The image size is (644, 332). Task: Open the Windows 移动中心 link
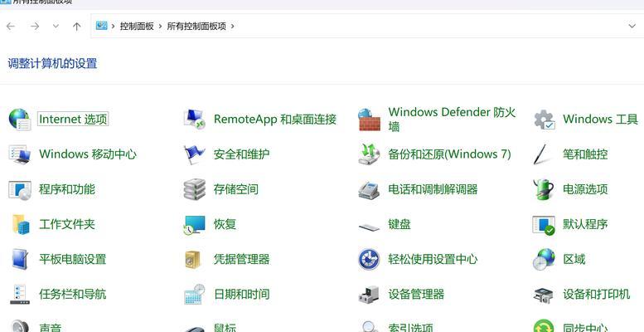[x=88, y=154]
